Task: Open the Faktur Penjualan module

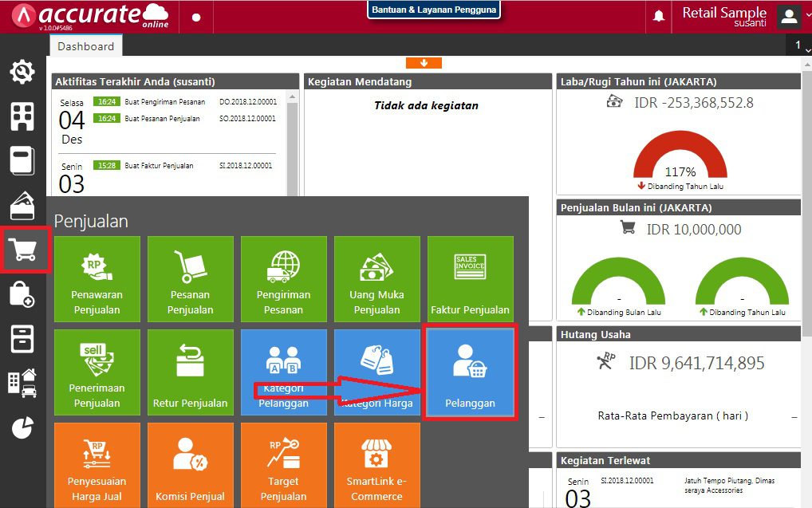Action: pos(470,279)
